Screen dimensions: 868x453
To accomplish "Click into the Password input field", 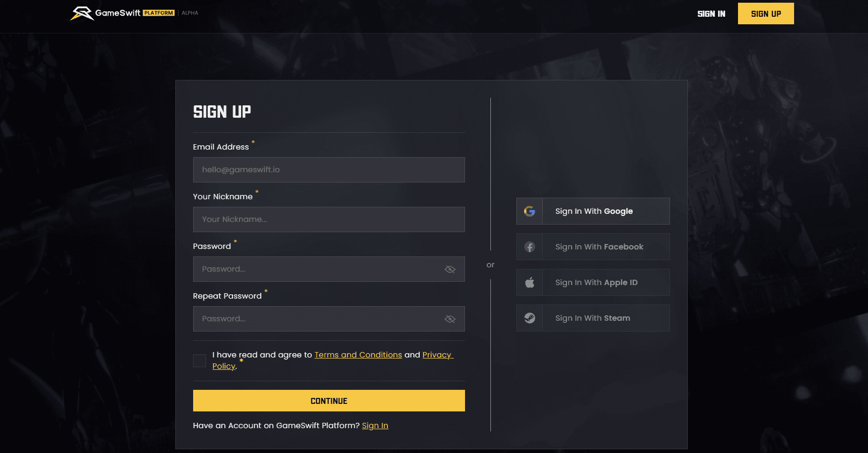I will pyautogui.click(x=318, y=269).
